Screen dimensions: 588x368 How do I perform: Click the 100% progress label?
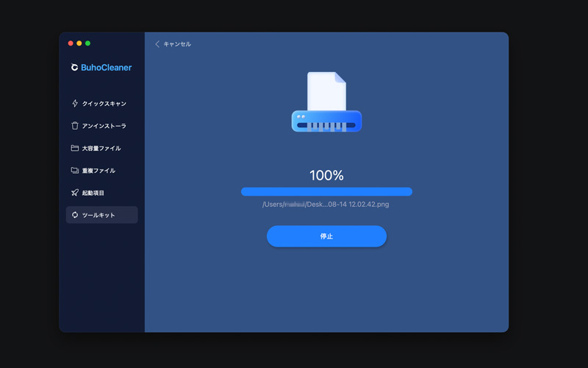pos(326,175)
